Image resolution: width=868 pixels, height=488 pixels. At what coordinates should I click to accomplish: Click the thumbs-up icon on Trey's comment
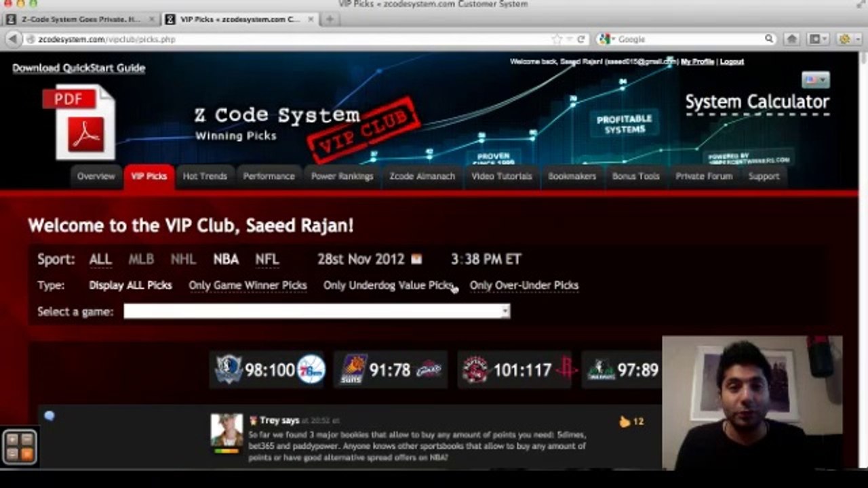coord(625,422)
